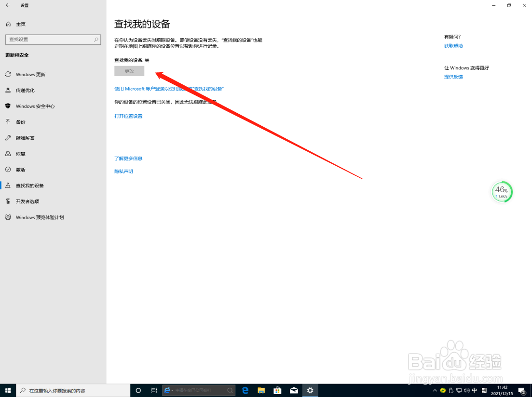
Task: Click the back arrow in the title bar
Action: [x=7, y=5]
